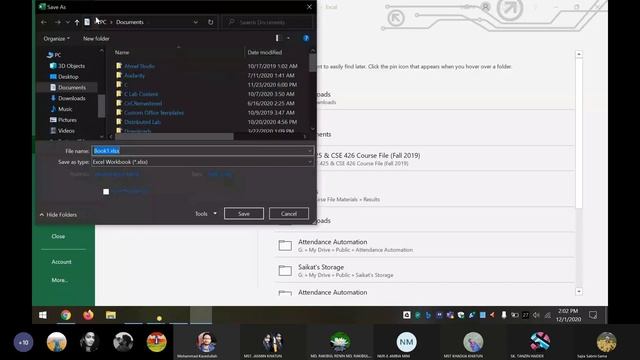Open CSE 426 Course File (Fall 2019) entry
Screen dimensions: 640x360
point(424,159)
